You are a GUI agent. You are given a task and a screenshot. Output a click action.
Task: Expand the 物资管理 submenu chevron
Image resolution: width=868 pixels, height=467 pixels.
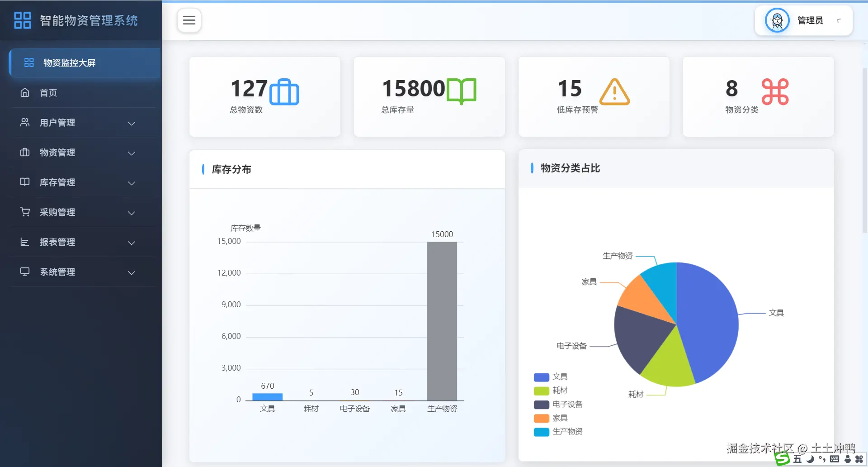click(132, 153)
